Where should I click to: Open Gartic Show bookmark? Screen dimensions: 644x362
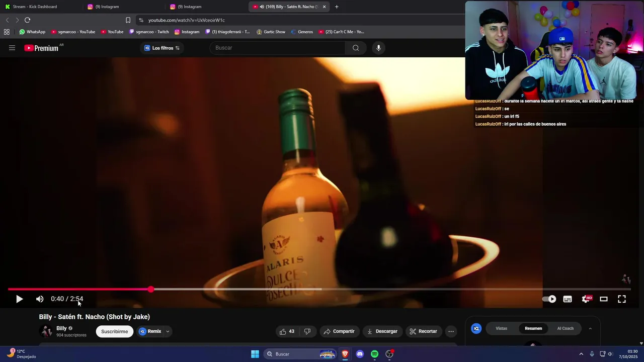click(x=271, y=32)
